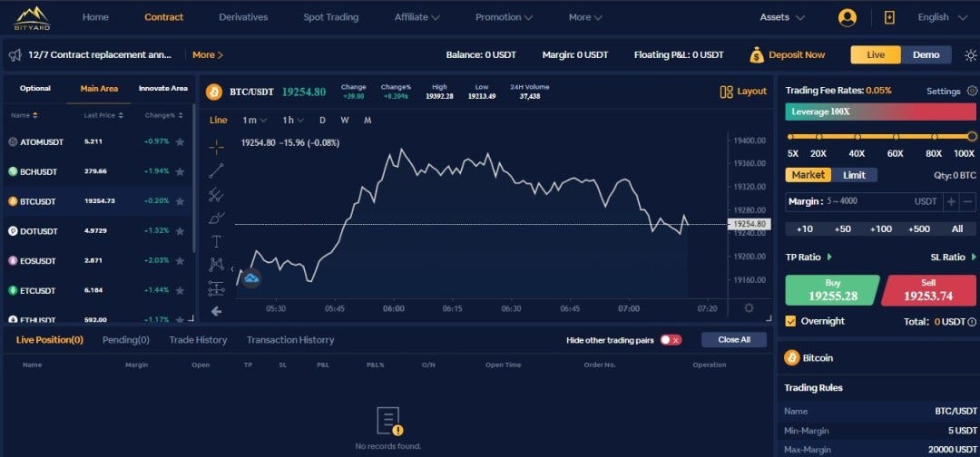Select the pitchfork drawing tool

click(x=216, y=195)
